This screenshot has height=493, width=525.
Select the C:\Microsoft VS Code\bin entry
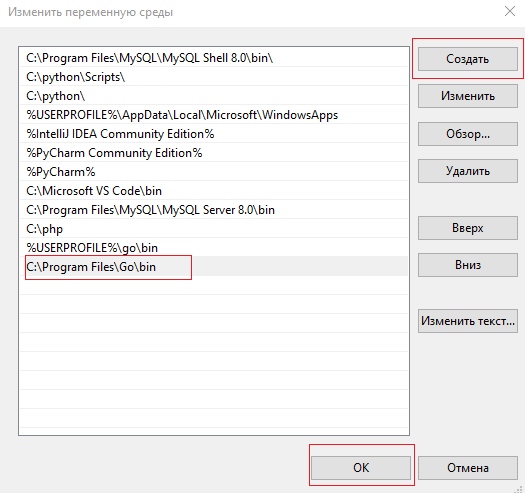click(x=214, y=191)
